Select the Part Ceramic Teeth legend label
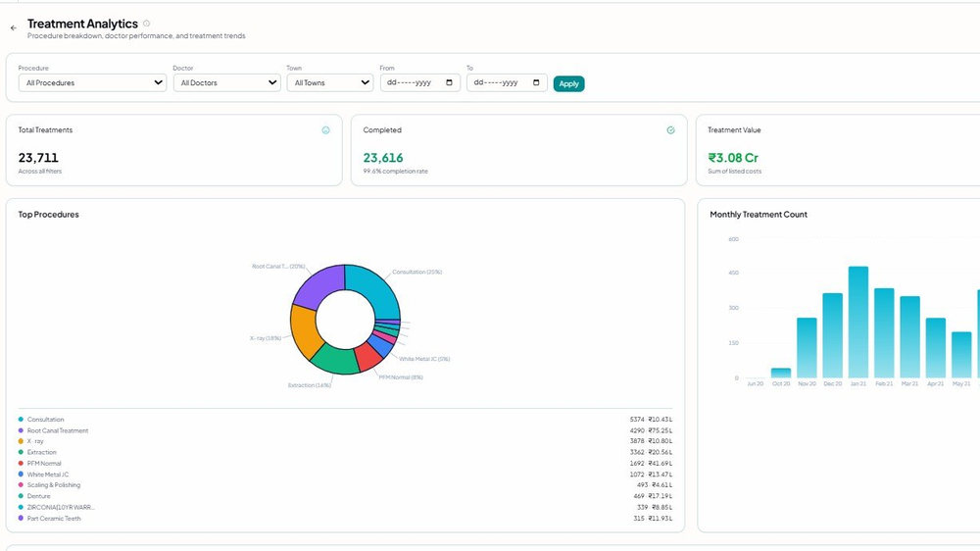This screenshot has width=980, height=551. (54, 519)
